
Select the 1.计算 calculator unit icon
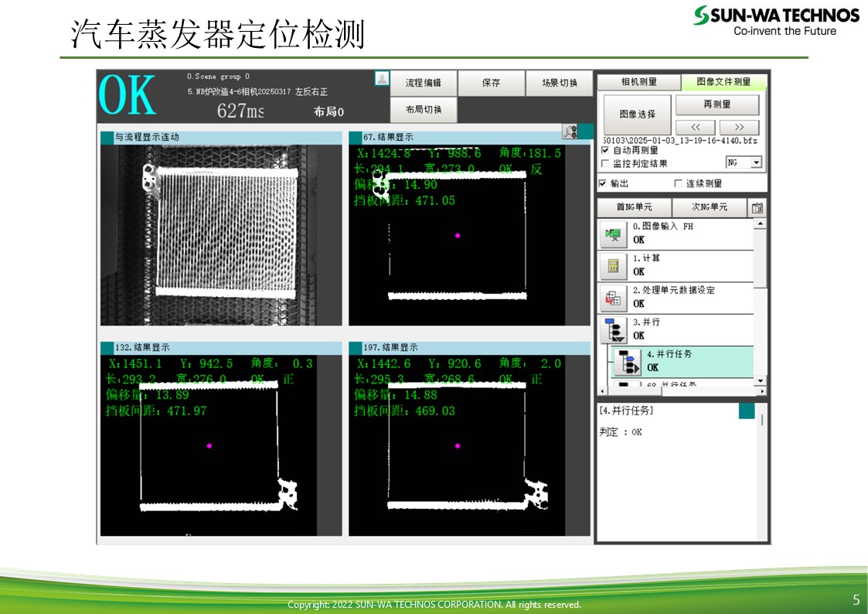click(614, 266)
